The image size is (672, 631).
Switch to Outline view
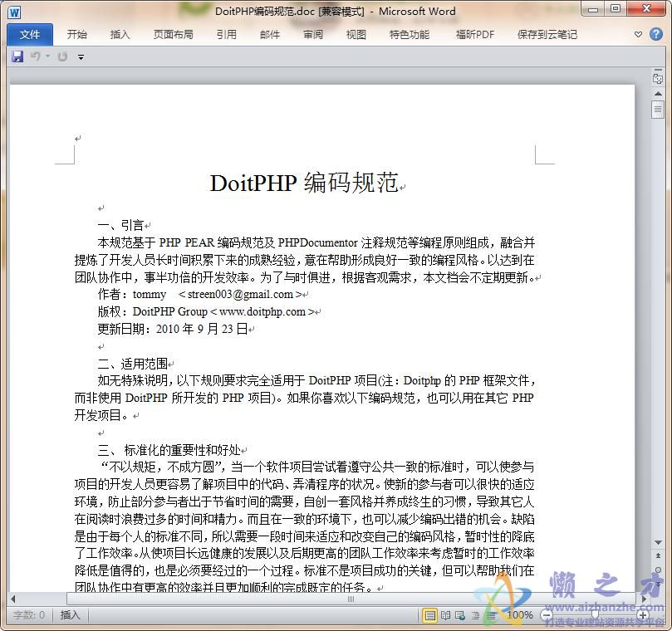475,616
